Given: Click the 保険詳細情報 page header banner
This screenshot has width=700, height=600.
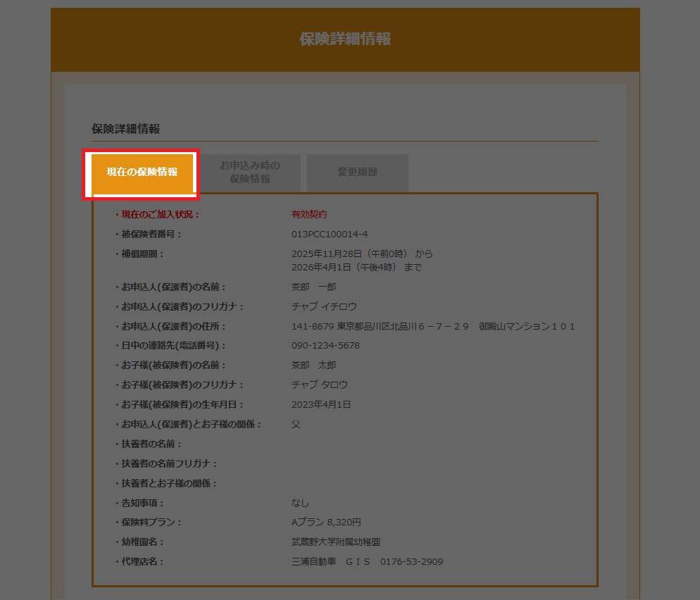Looking at the screenshot, I should 345,39.
